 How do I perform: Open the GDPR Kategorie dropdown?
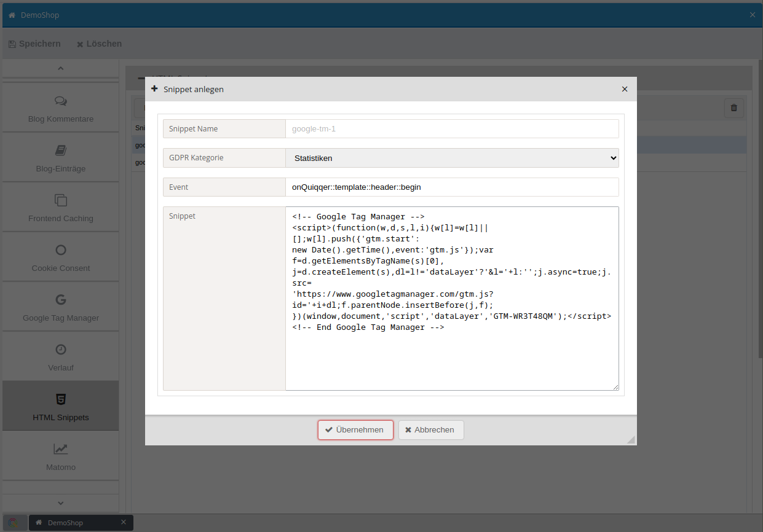(452, 158)
